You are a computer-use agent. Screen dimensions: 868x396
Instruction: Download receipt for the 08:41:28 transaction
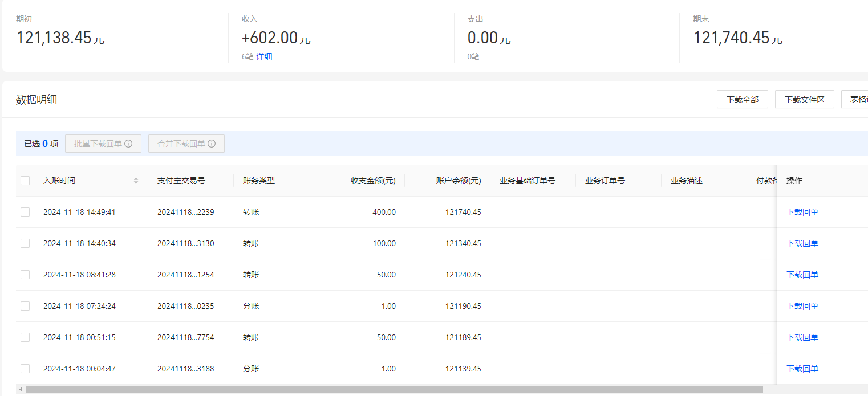(x=802, y=275)
